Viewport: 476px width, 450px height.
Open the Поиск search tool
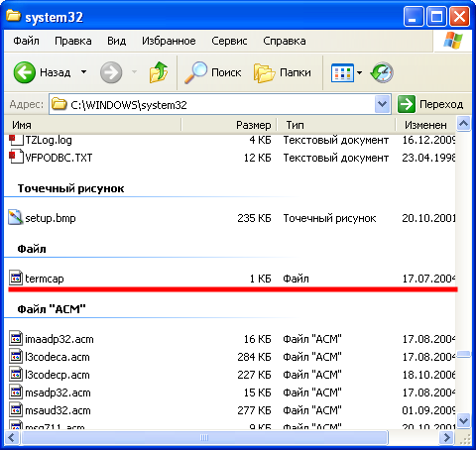coord(213,72)
